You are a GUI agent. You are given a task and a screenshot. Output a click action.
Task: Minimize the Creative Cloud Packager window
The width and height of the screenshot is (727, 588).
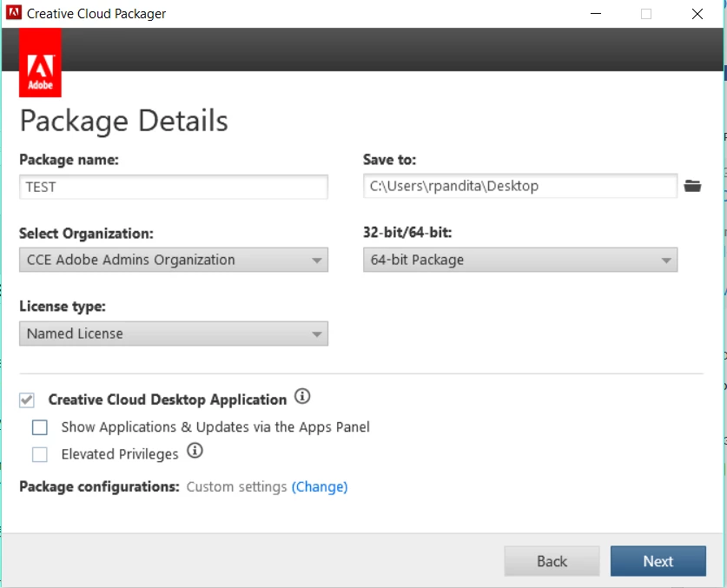pyautogui.click(x=595, y=14)
